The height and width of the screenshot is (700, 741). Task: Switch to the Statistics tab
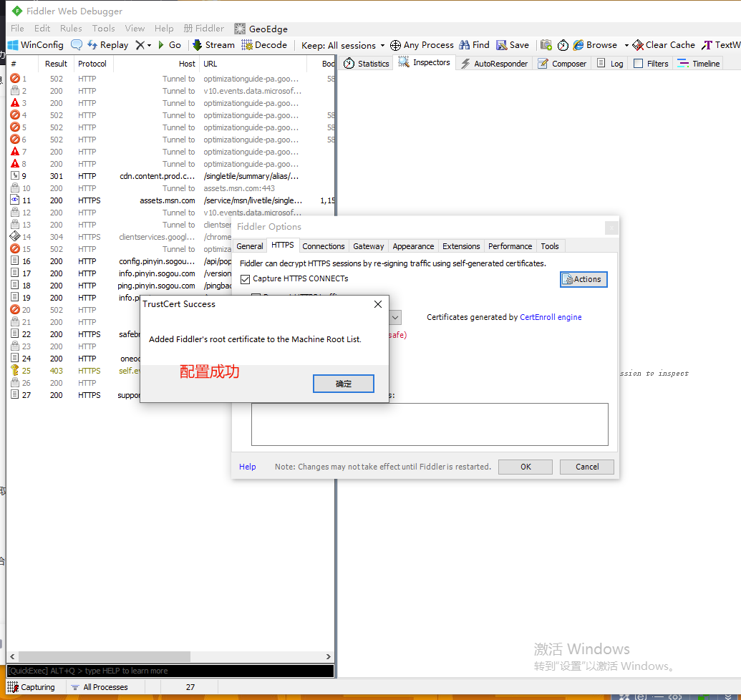(x=367, y=63)
